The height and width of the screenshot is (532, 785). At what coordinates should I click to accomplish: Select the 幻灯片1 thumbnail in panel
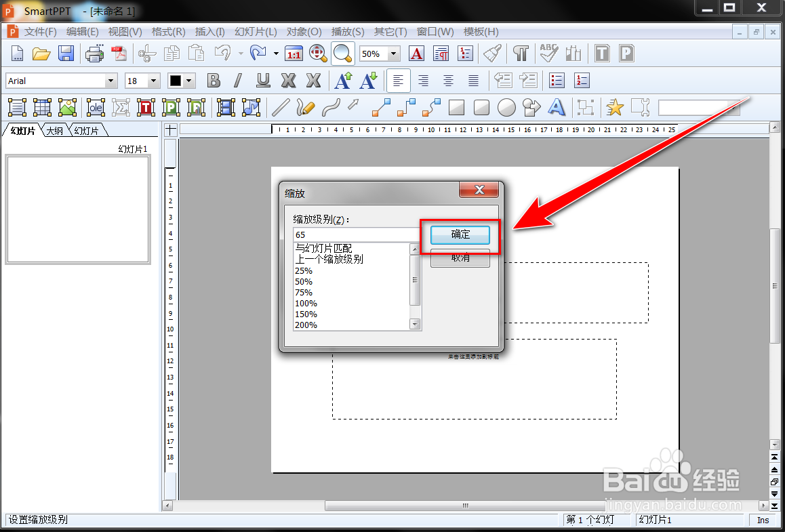77,209
